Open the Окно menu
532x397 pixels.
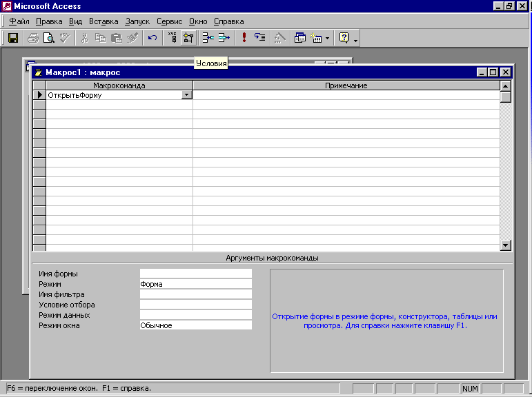click(x=198, y=21)
